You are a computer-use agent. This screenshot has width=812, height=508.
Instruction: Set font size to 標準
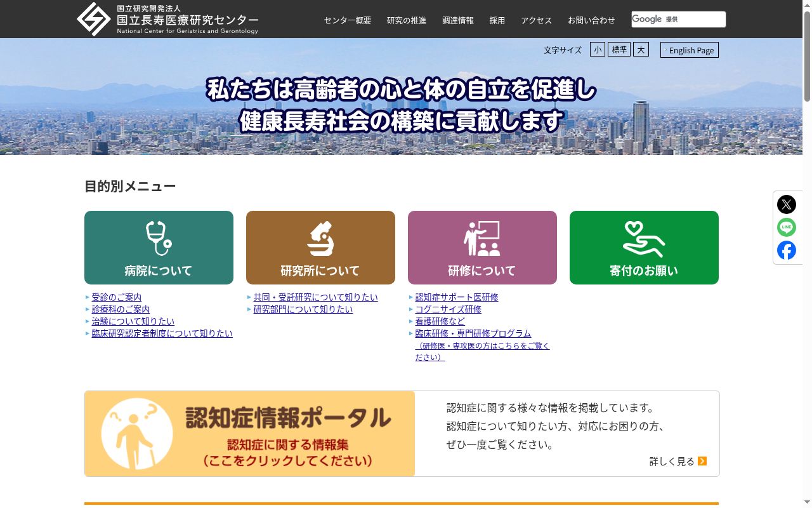pos(619,50)
